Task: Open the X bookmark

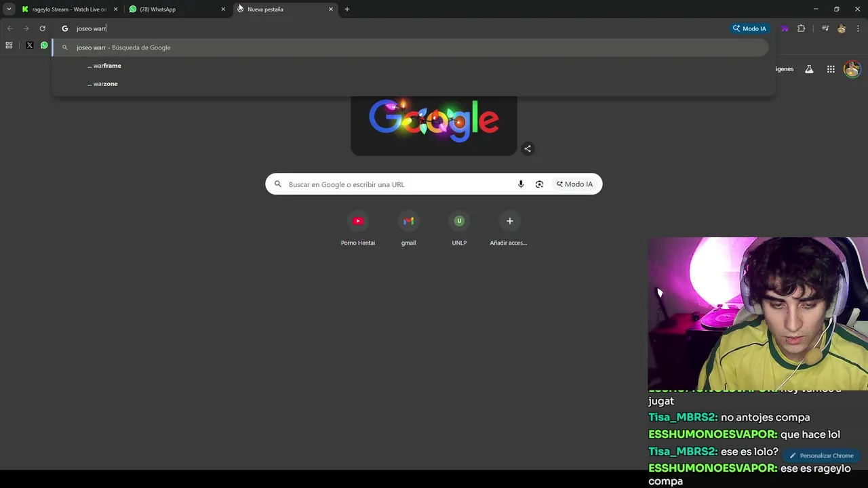Action: [x=29, y=45]
